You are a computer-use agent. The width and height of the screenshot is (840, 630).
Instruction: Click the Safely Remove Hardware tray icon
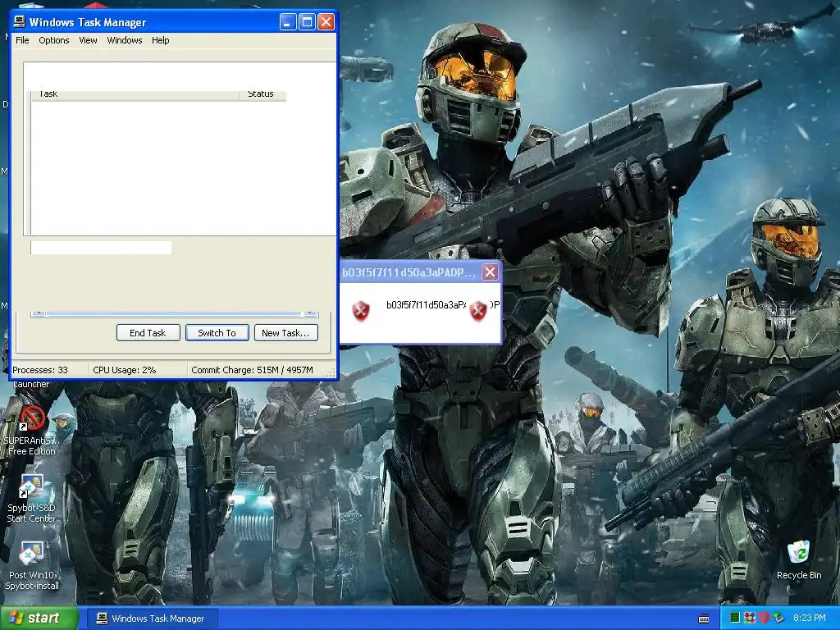(x=778, y=618)
